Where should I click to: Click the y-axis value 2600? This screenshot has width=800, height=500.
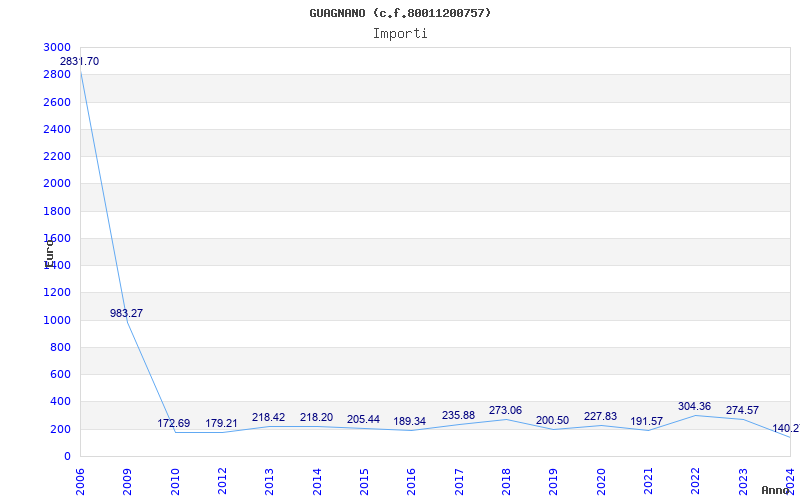click(x=57, y=102)
